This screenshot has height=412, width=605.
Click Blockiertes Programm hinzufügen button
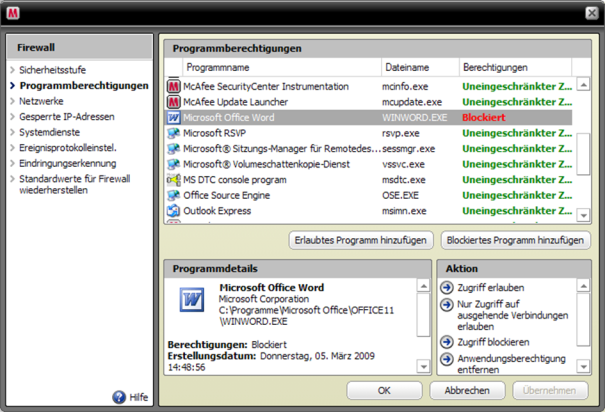pyautogui.click(x=515, y=240)
